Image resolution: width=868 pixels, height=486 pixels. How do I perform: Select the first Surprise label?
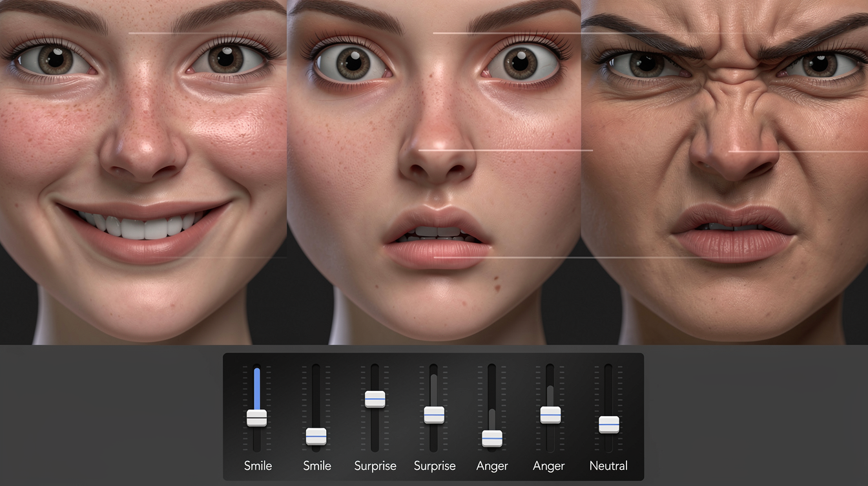pyautogui.click(x=375, y=466)
